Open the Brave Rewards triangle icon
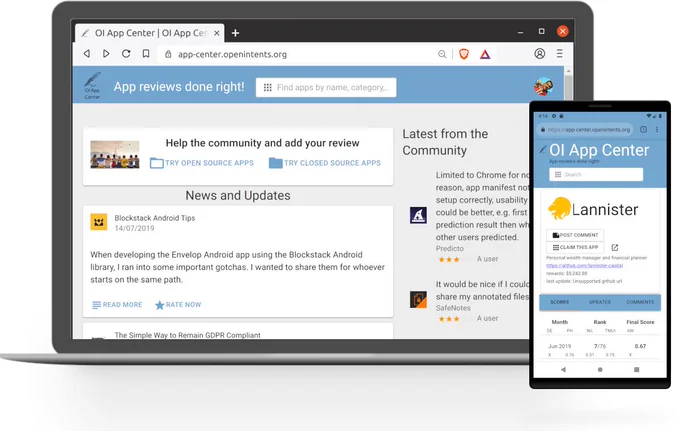This screenshot has width=680, height=431. [485, 54]
